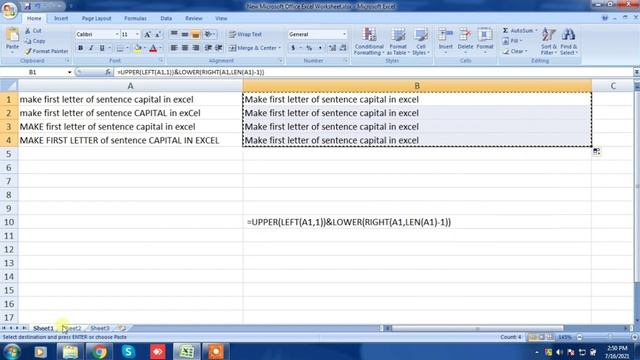The width and height of the screenshot is (640, 360).
Task: Click the Paste Options smart tag
Action: click(x=596, y=151)
